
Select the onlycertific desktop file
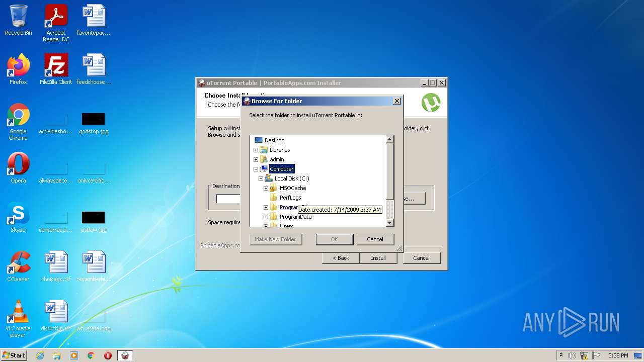click(94, 173)
